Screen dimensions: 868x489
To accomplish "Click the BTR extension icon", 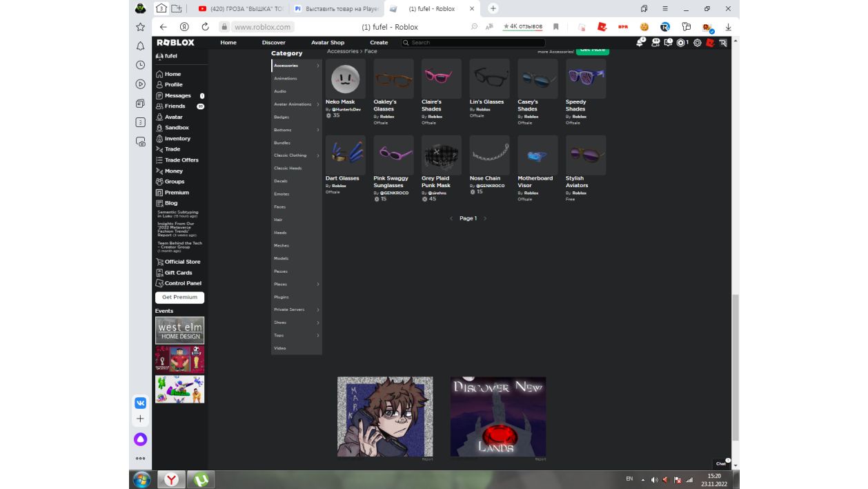I will click(x=623, y=27).
